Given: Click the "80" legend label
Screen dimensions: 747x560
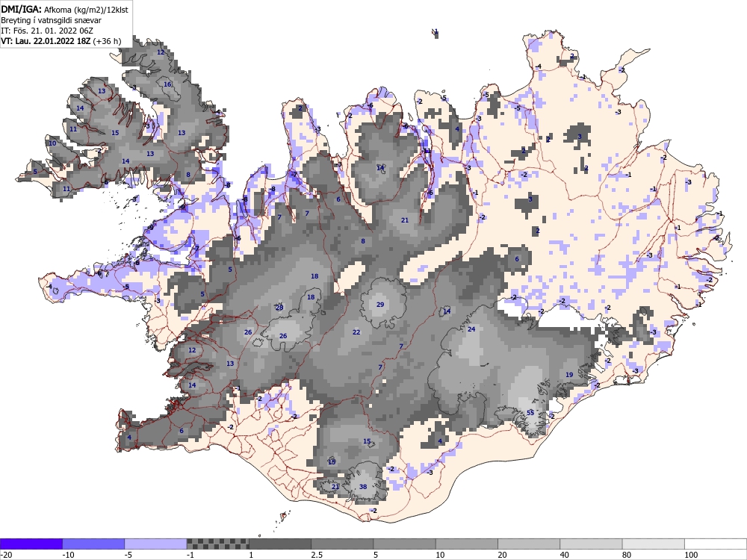Looking at the screenshot, I should 627,555.
